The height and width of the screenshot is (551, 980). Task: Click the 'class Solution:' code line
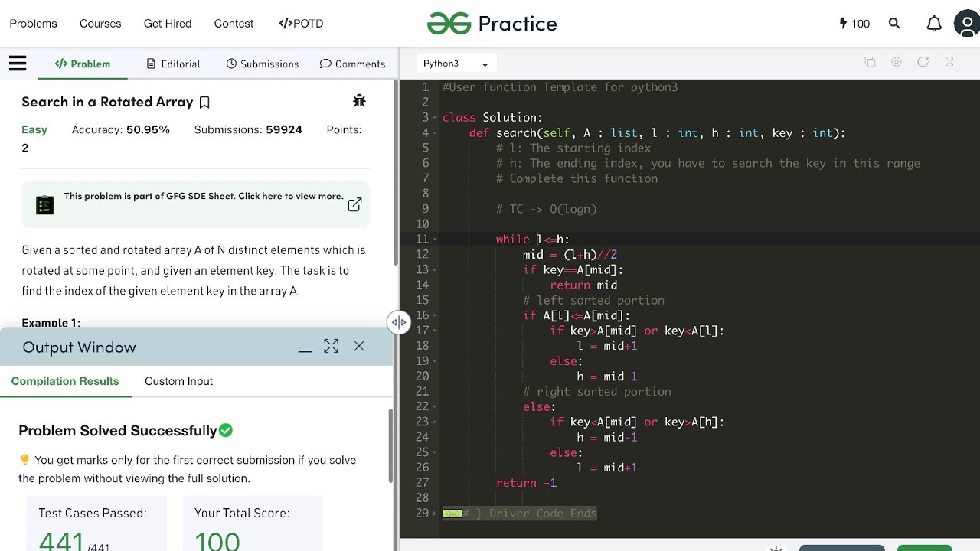pos(492,117)
